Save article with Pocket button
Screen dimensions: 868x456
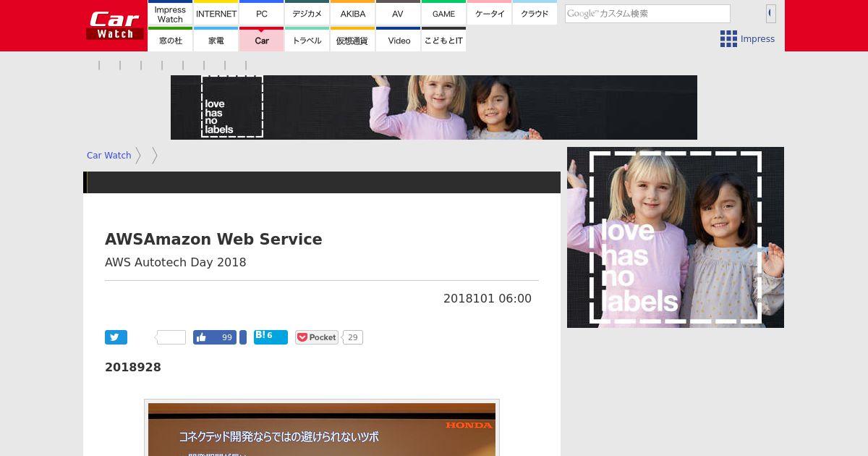tap(317, 337)
